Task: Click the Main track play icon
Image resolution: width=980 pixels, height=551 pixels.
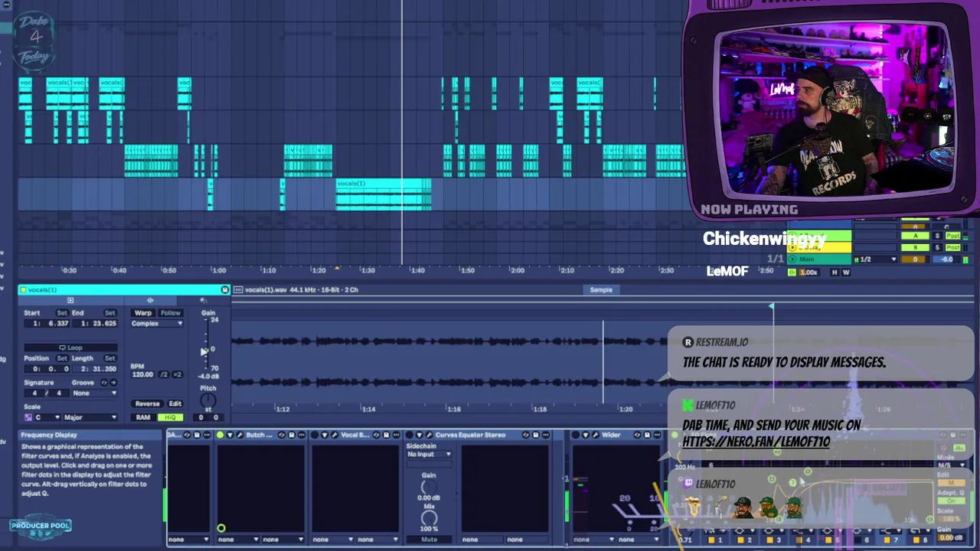Action: [792, 259]
